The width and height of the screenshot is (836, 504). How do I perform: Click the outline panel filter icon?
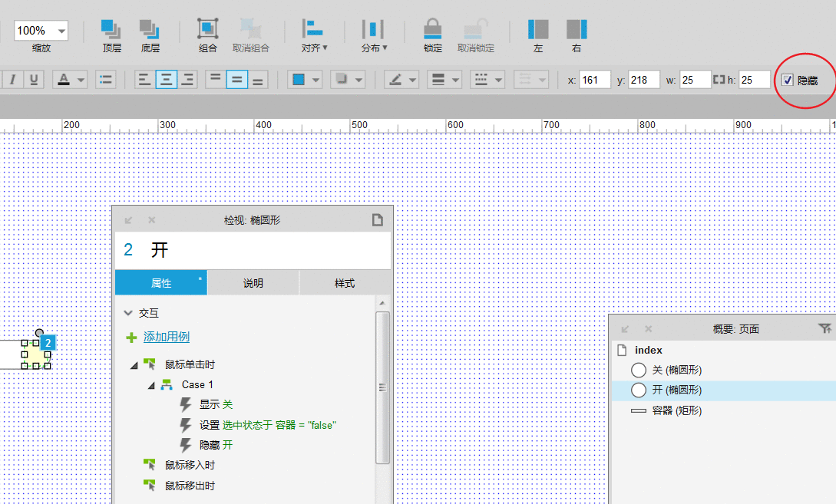coord(824,328)
